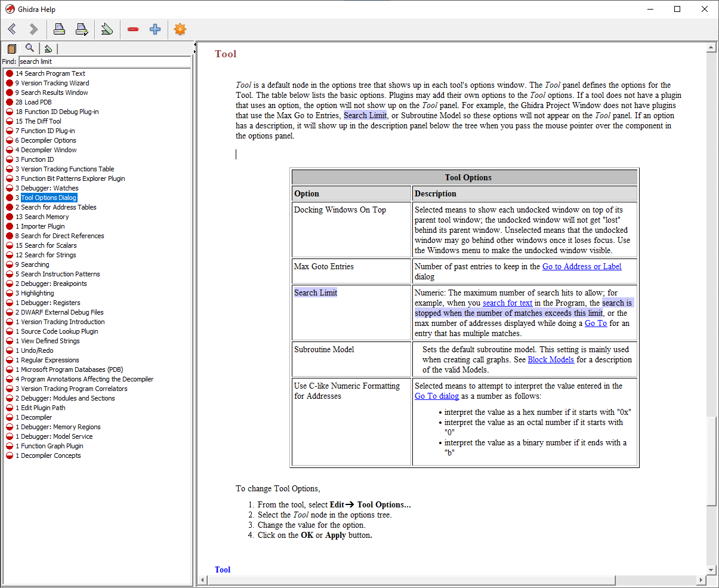Viewport: 719px width, 588px height.
Task: Zoom out using red minus icon
Action: [133, 29]
